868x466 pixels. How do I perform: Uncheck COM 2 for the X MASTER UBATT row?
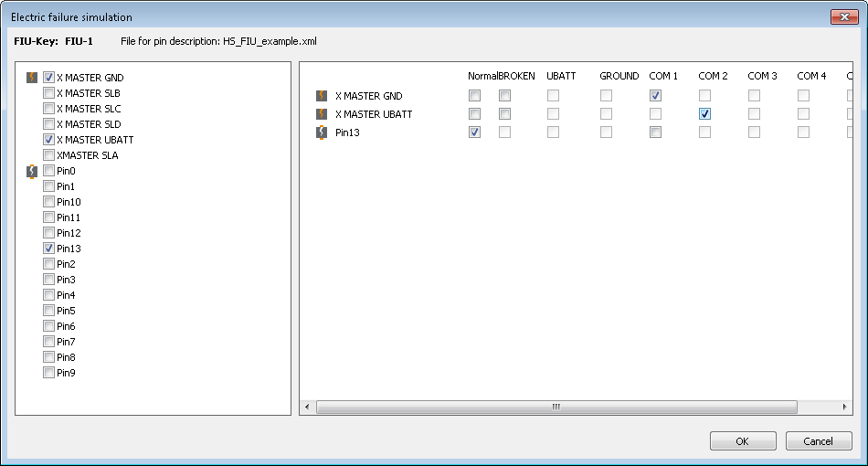[x=704, y=114]
